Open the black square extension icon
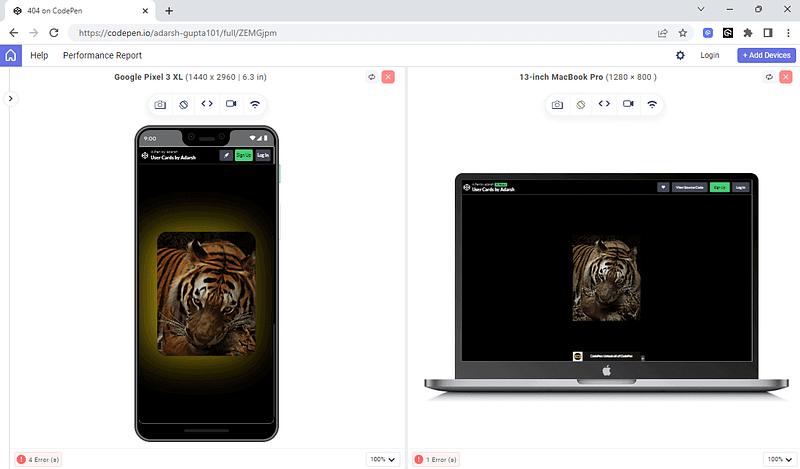The height and width of the screenshot is (469, 800). click(728, 33)
